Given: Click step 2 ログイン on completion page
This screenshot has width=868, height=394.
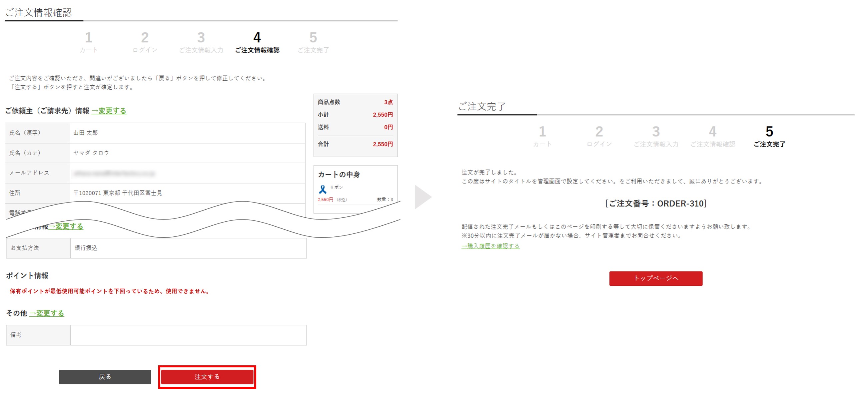Looking at the screenshot, I should [599, 137].
